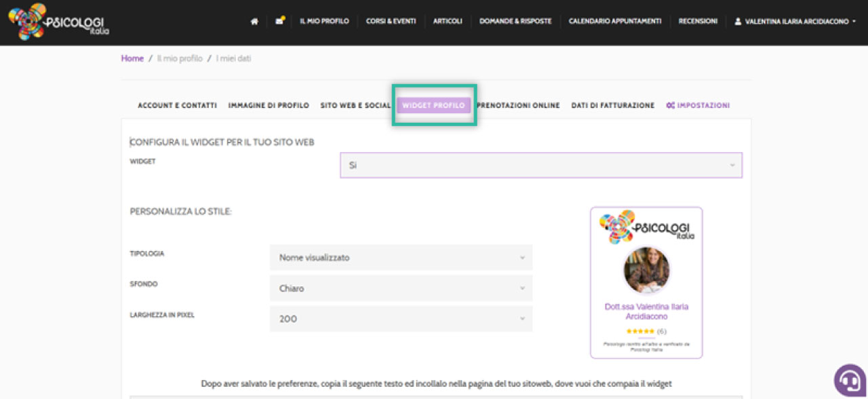The image size is (868, 399).
Task: Open the support headset chat icon
Action: tap(848, 380)
